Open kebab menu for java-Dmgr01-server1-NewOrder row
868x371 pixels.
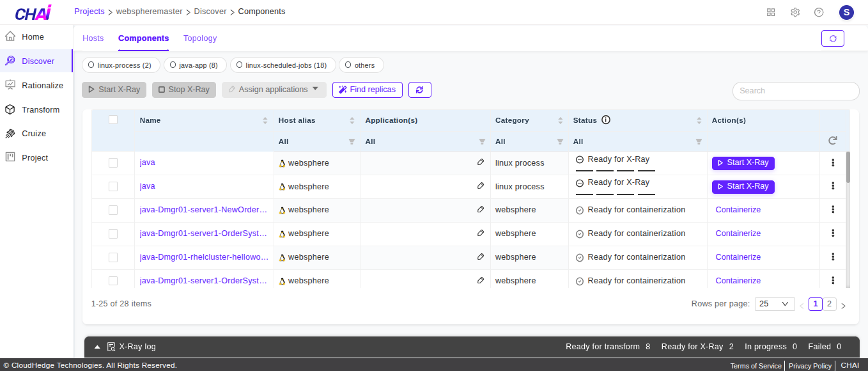(x=833, y=210)
